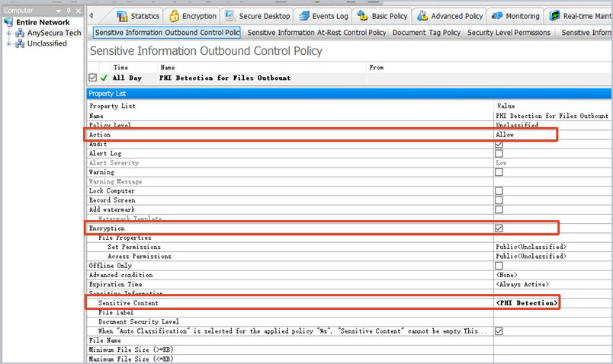This screenshot has height=364, width=613.
Task: Select AnySecura Tech tree node
Action: tap(54, 33)
